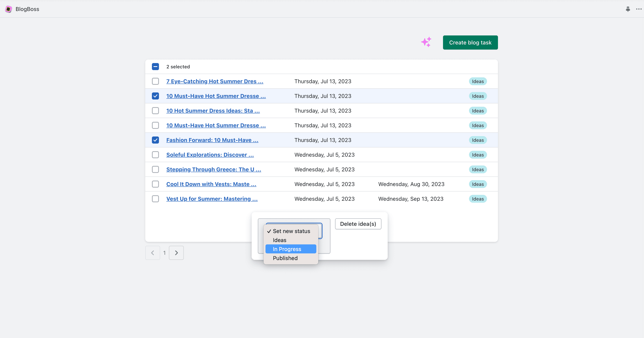
Task: Click the previous page arrow
Action: click(x=152, y=253)
